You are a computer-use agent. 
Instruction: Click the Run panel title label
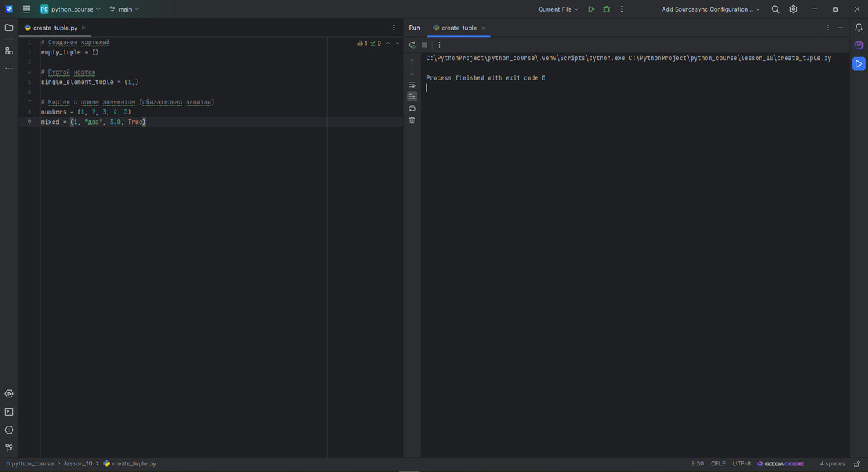[414, 28]
